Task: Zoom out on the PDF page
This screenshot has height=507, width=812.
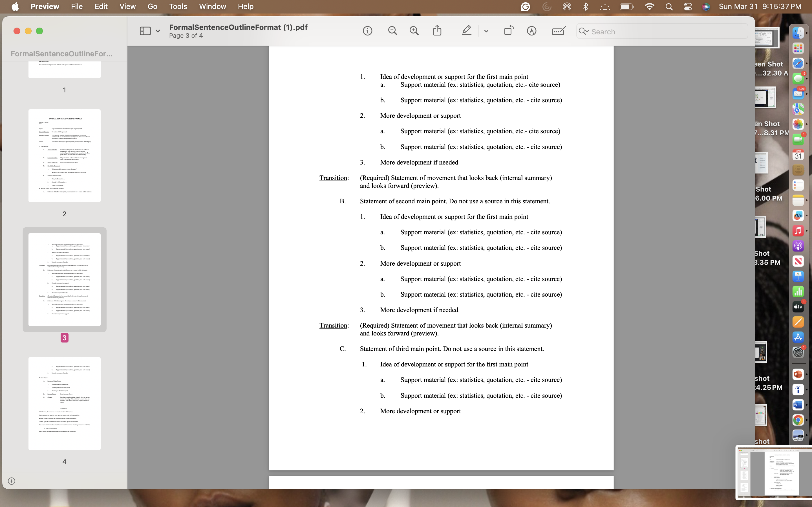Action: pos(392,31)
